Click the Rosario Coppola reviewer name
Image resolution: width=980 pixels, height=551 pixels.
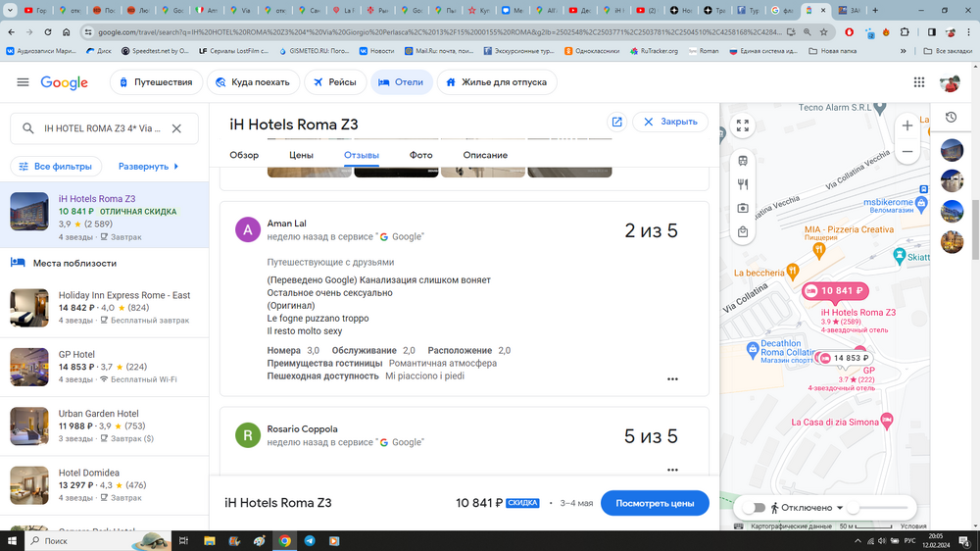(x=302, y=429)
